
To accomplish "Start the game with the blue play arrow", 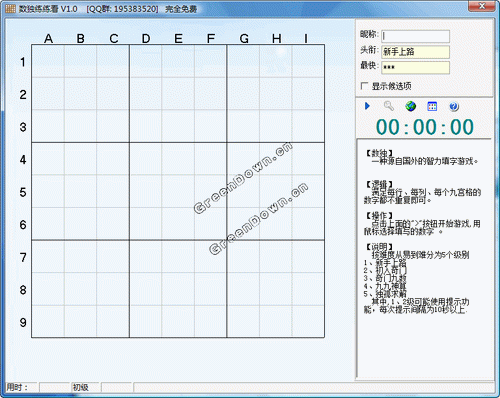I will 367,106.
